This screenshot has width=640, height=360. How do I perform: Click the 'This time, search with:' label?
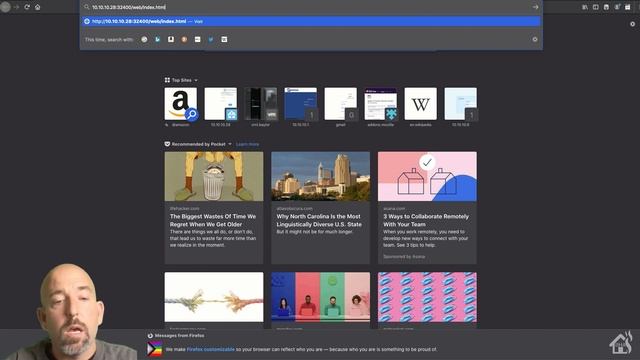(x=109, y=40)
